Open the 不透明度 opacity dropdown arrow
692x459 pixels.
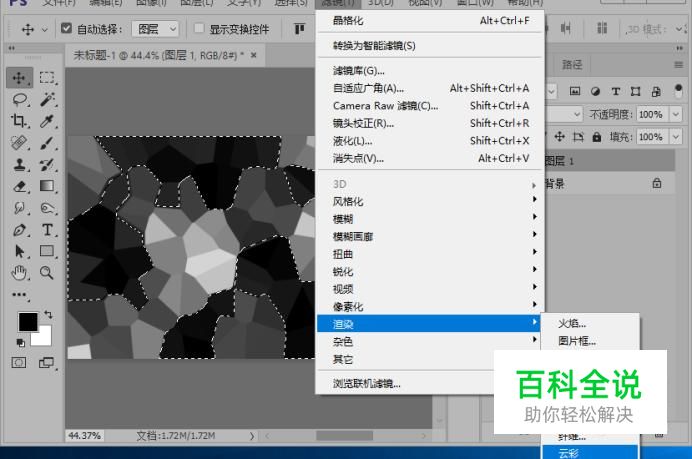(676, 114)
